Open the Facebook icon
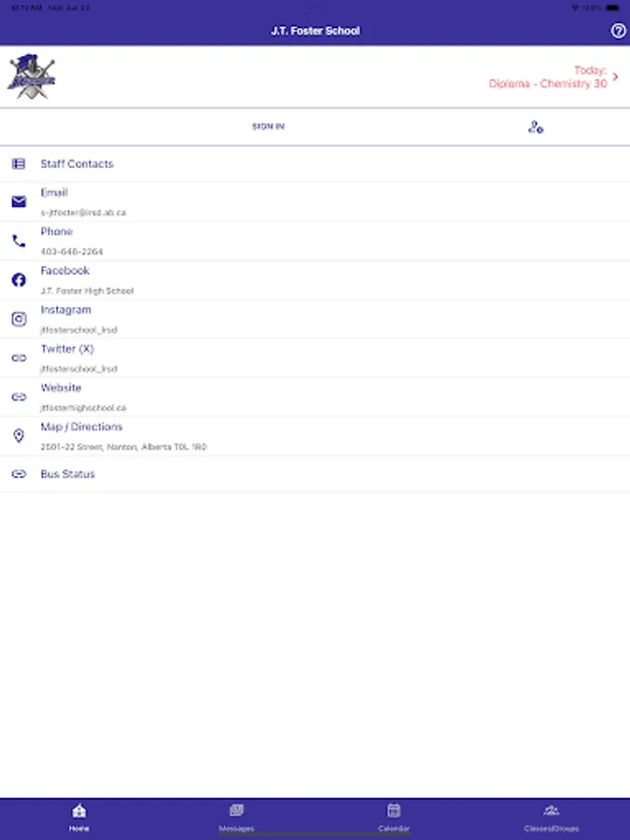630x840 pixels. 19,279
